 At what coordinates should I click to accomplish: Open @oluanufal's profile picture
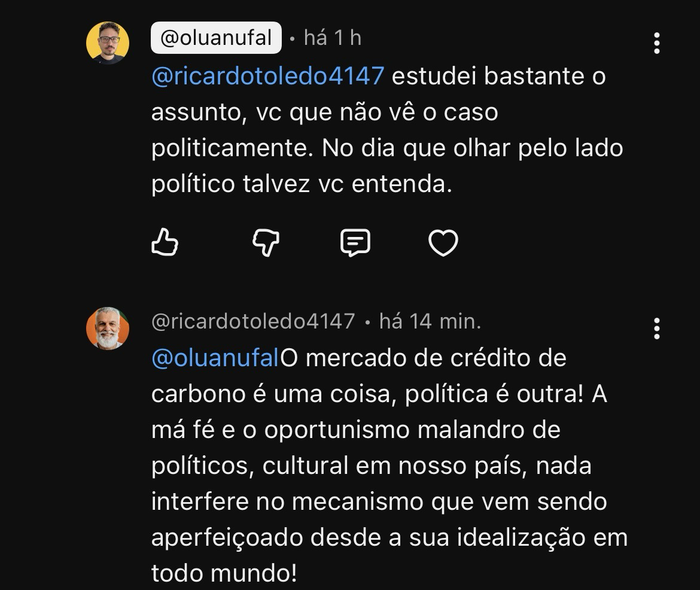[x=108, y=43]
